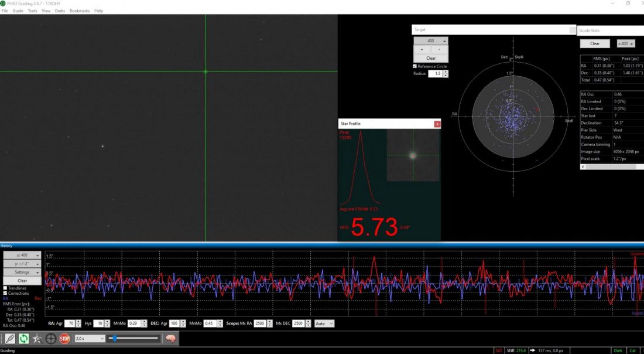644x354 pixels.
Task: Click Clear in the Guide Stats panel
Action: coord(595,43)
